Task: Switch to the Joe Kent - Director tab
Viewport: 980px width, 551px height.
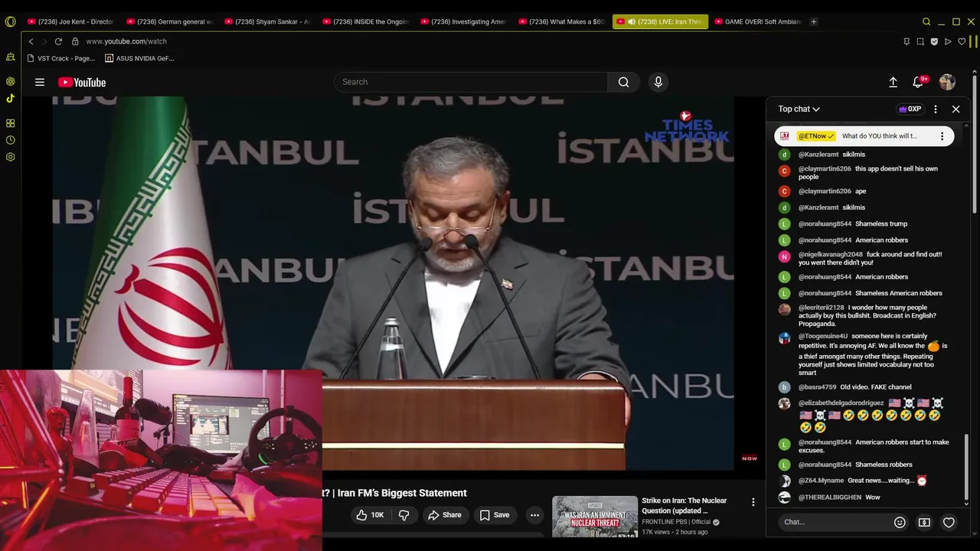Action: click(70, 21)
